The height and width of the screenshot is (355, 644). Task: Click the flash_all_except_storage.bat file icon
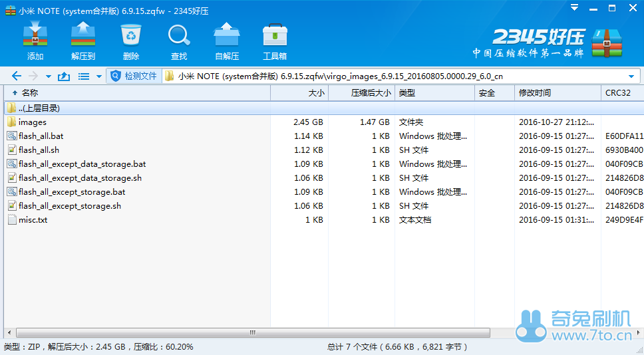pos(12,191)
